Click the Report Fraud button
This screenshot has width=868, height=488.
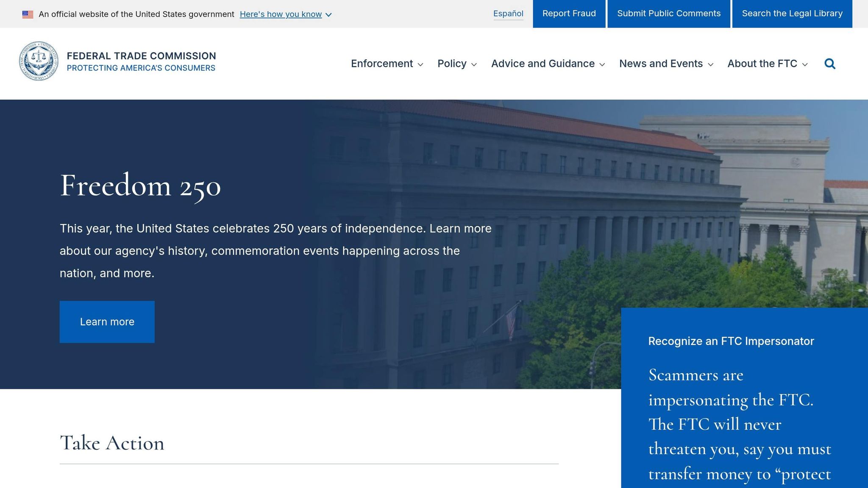point(569,14)
